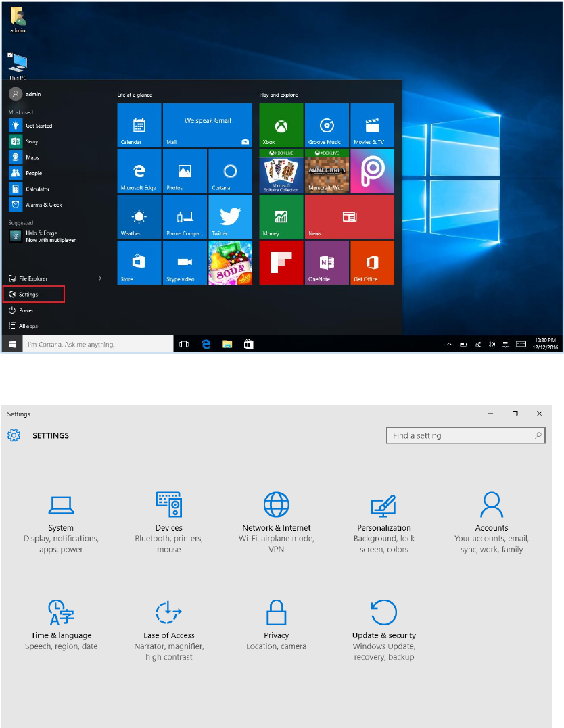
Task: Open the Photos tile
Action: 185,171
